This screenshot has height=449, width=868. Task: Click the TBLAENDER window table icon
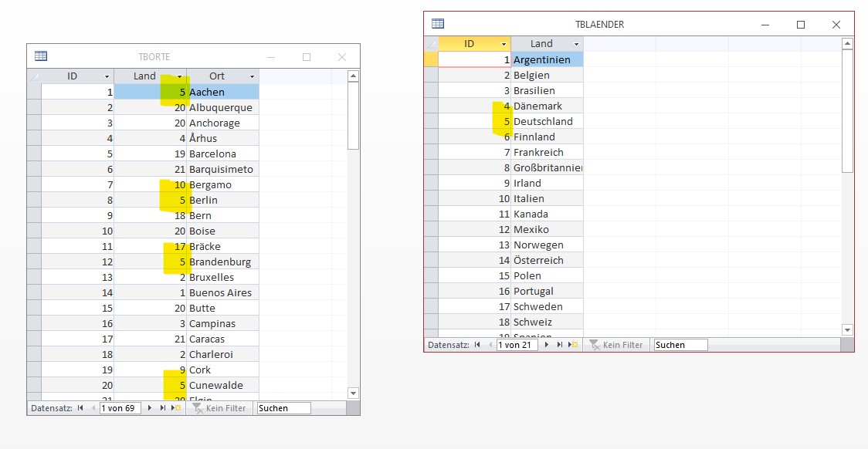438,24
